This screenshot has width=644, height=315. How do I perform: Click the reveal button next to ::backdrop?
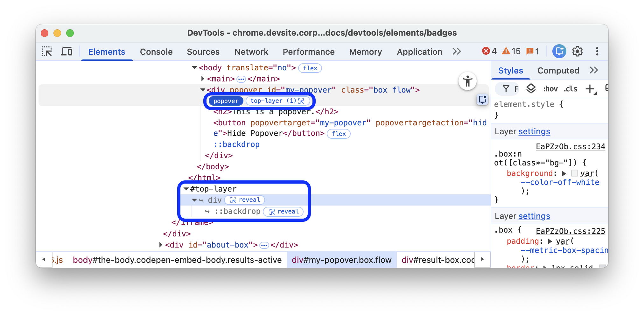(x=283, y=211)
